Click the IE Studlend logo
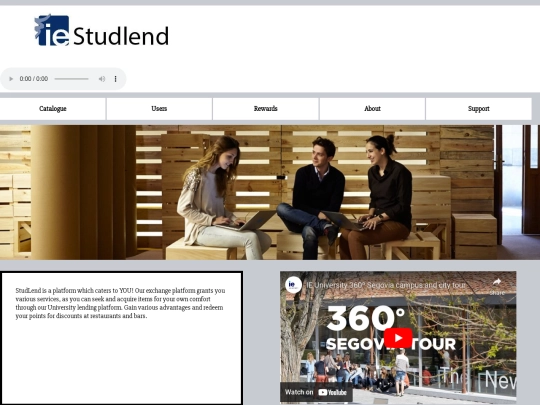 [x=101, y=30]
